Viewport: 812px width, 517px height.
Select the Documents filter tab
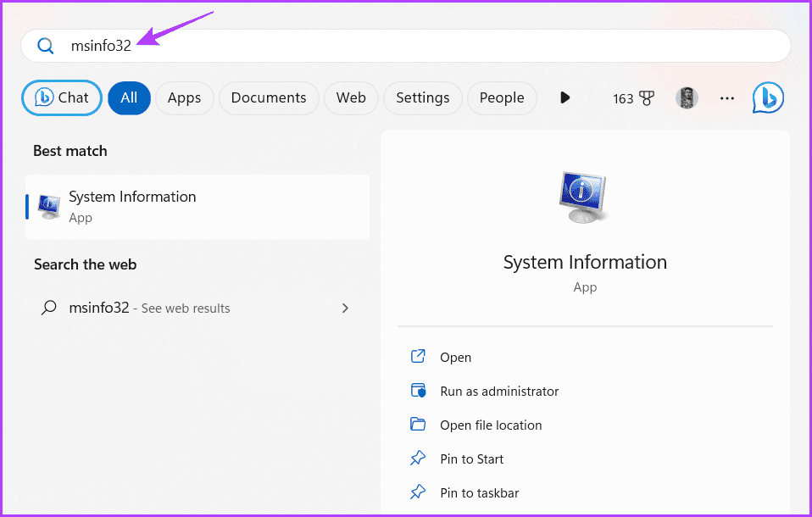coord(269,98)
